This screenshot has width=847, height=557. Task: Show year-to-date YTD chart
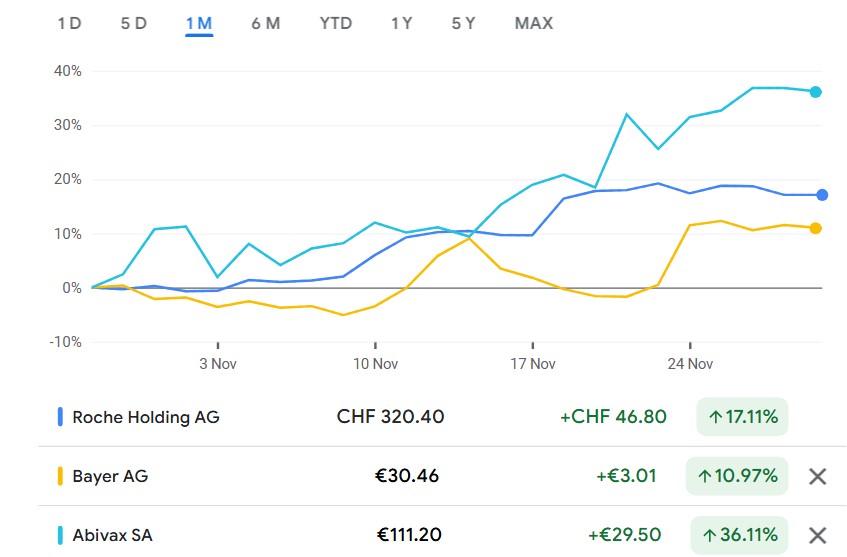[336, 23]
